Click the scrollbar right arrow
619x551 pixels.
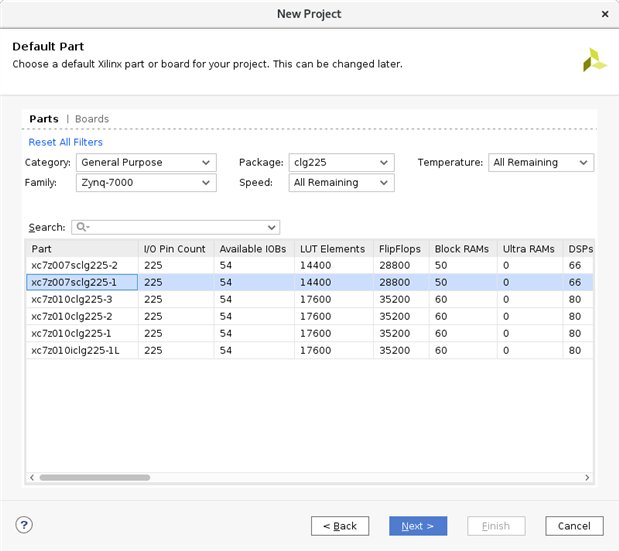click(587, 478)
